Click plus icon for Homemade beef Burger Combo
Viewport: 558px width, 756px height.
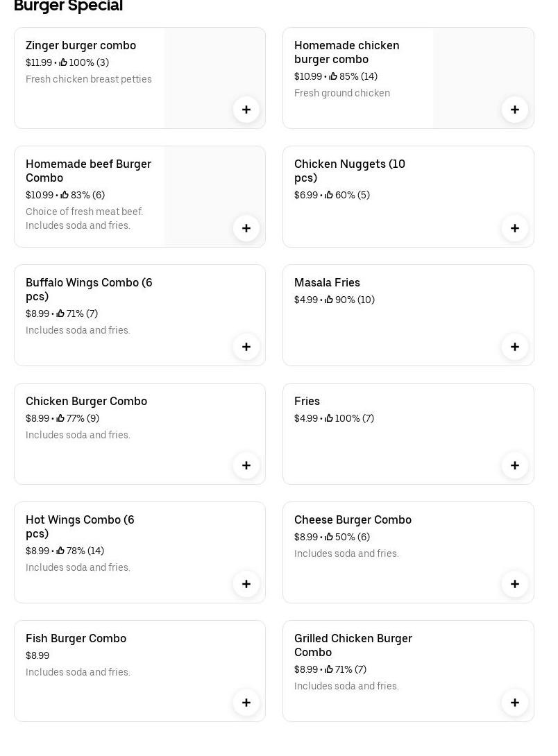click(246, 228)
